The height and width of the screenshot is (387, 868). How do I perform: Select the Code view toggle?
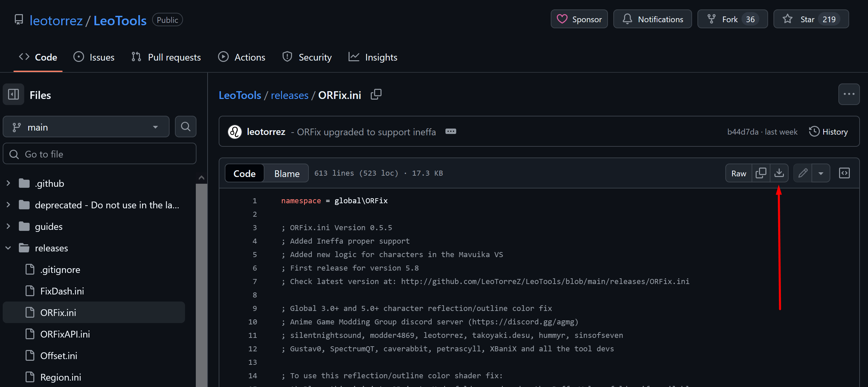click(x=244, y=173)
